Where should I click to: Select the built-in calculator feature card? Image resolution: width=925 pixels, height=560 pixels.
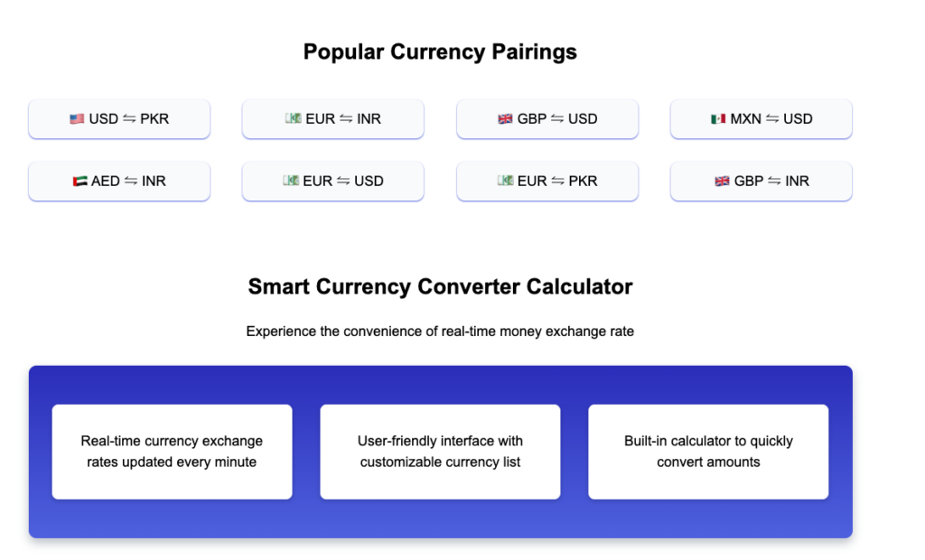[708, 452]
